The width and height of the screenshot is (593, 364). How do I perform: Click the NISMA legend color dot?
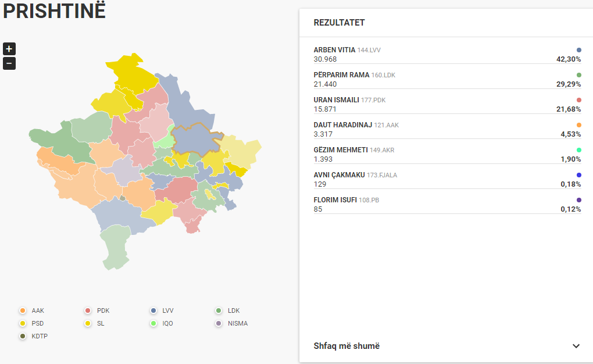219,323
